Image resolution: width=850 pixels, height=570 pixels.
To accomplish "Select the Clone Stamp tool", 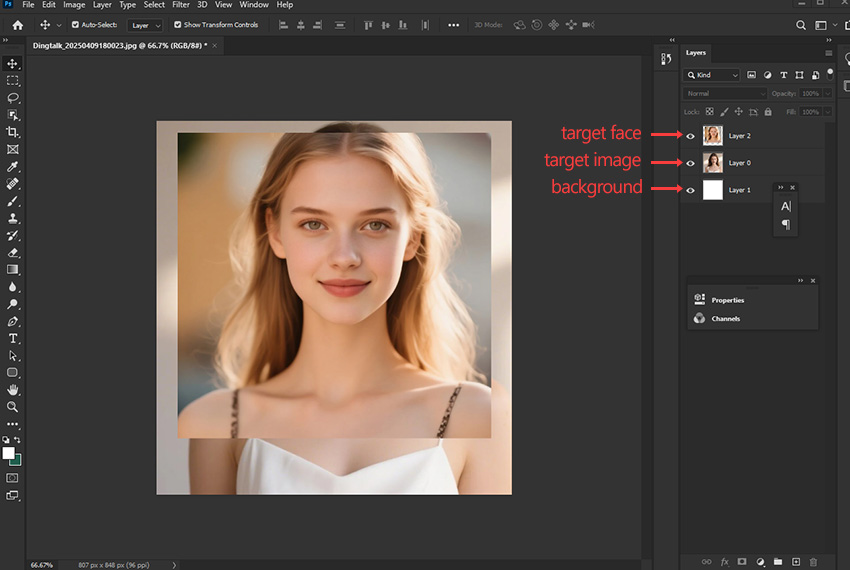I will pos(12,218).
